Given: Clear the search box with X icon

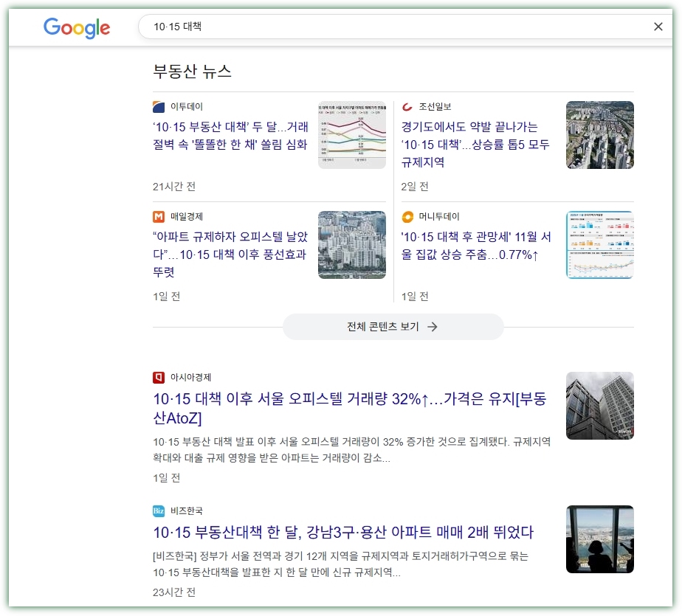Looking at the screenshot, I should click(x=658, y=27).
